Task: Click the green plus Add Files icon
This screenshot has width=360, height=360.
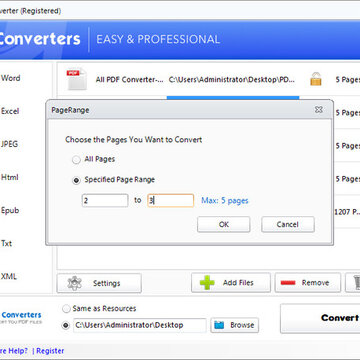Action: tap(207, 283)
